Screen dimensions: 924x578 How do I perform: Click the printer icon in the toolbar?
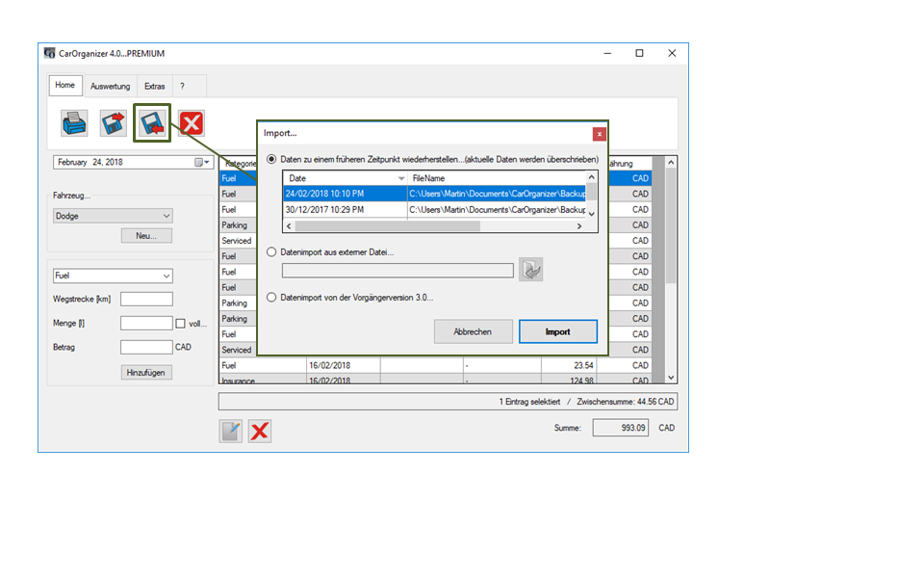click(x=75, y=122)
